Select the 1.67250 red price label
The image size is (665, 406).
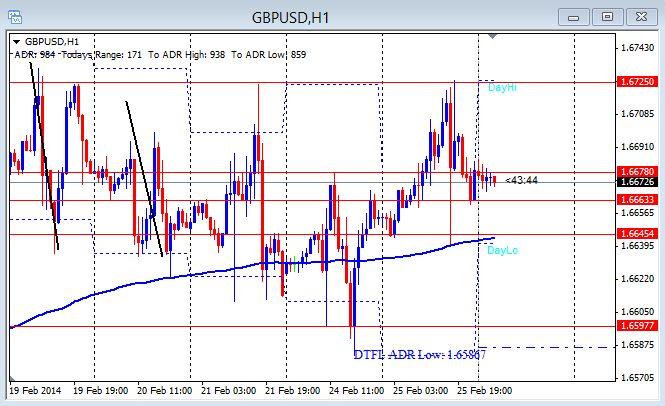pos(638,81)
